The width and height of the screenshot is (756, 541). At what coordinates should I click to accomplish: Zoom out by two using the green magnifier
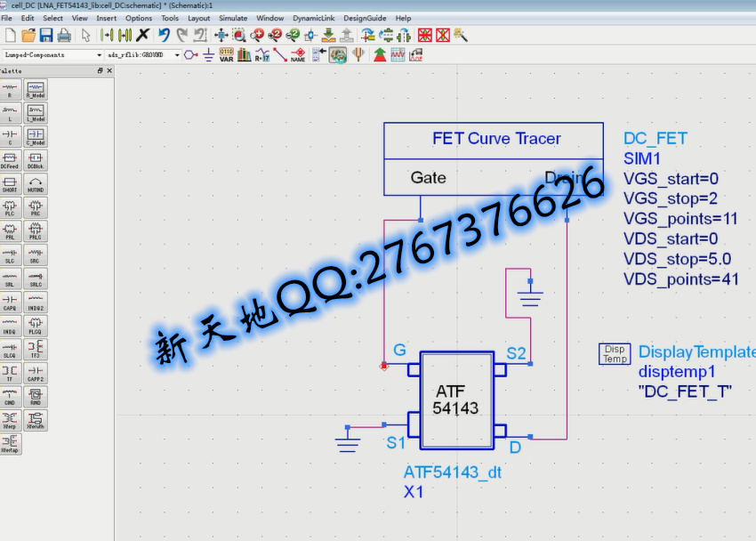[x=293, y=36]
